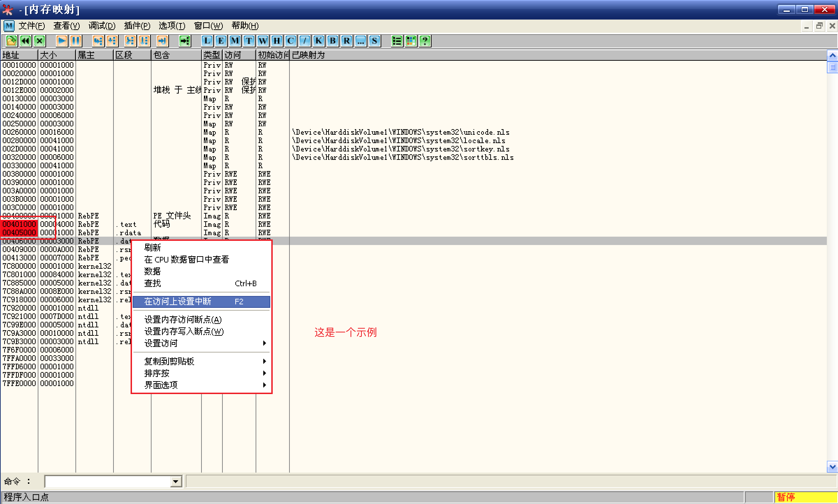Click the Restart program rewind icon

[x=25, y=41]
